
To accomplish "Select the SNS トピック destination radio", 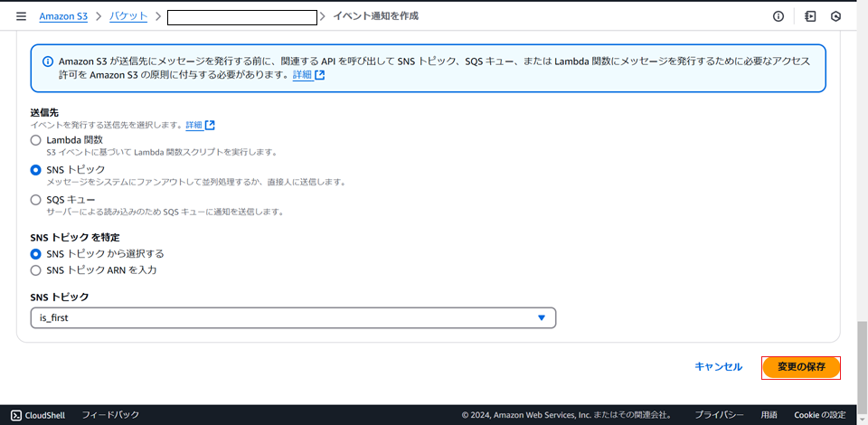I will tap(35, 170).
